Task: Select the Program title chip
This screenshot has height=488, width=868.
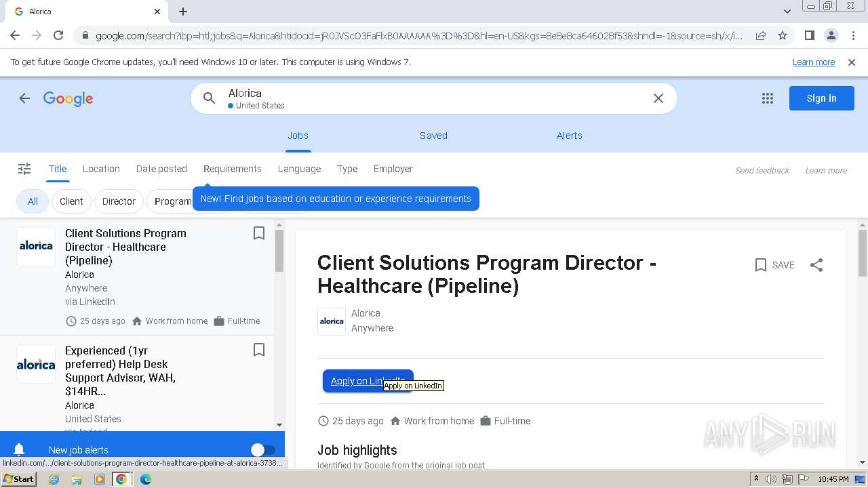Action: point(171,201)
